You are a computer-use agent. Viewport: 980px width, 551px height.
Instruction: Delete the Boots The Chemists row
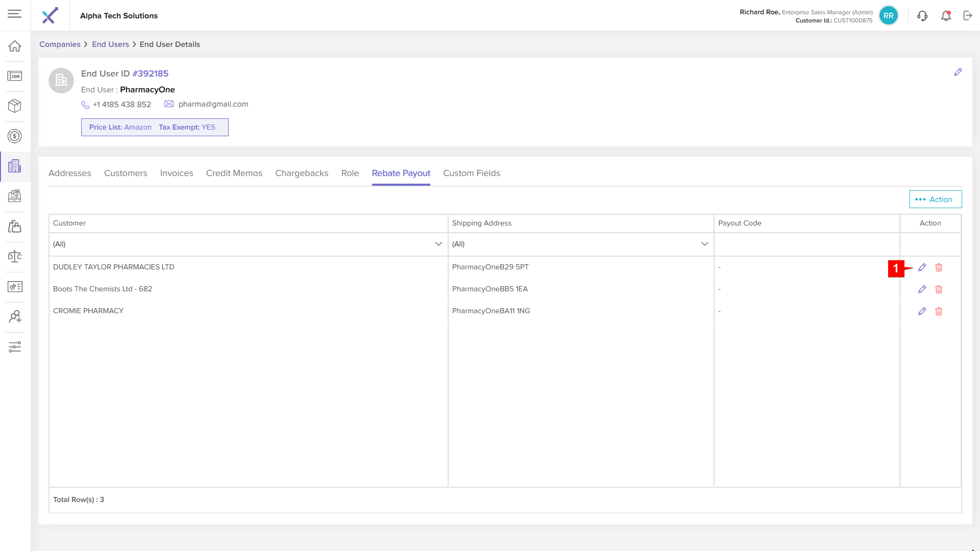939,289
